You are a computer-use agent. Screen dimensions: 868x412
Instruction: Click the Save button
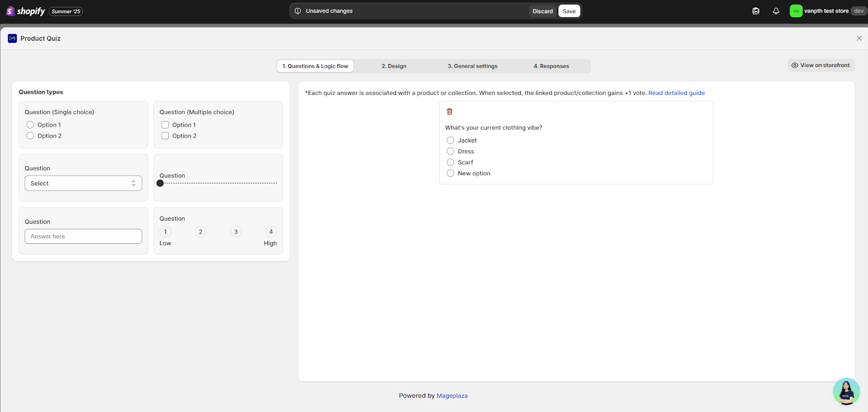click(x=569, y=11)
